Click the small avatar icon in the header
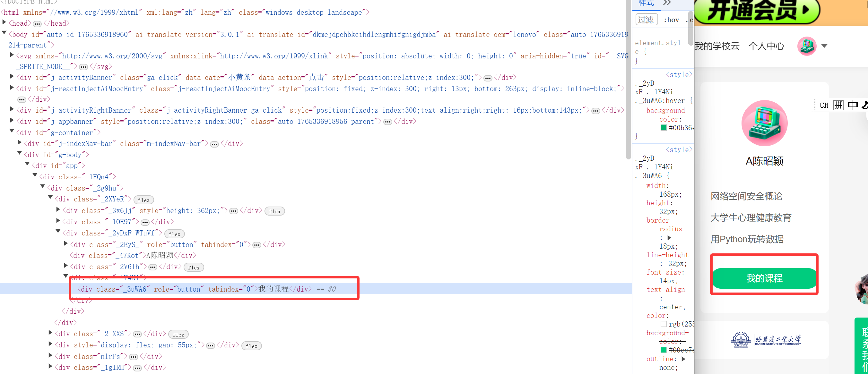The width and height of the screenshot is (868, 374). coord(806,46)
